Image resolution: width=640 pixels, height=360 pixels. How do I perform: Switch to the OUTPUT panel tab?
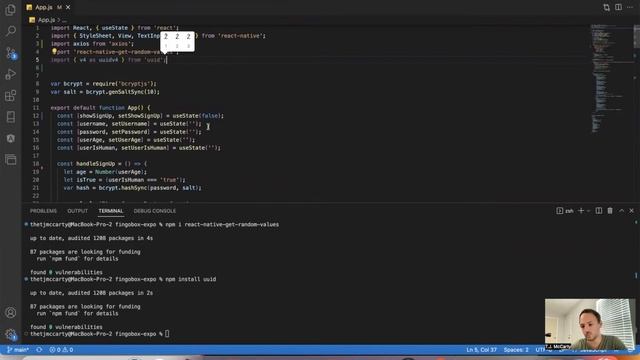(x=78, y=211)
